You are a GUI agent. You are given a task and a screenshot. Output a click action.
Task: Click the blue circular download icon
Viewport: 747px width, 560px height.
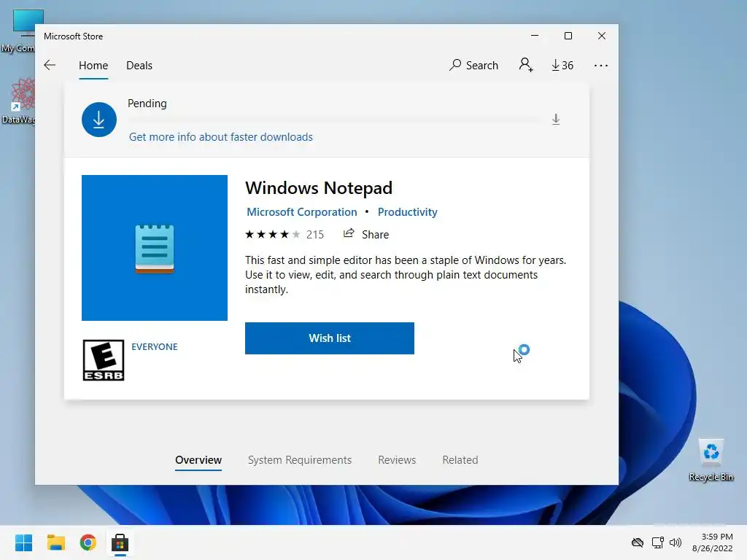pyautogui.click(x=99, y=120)
